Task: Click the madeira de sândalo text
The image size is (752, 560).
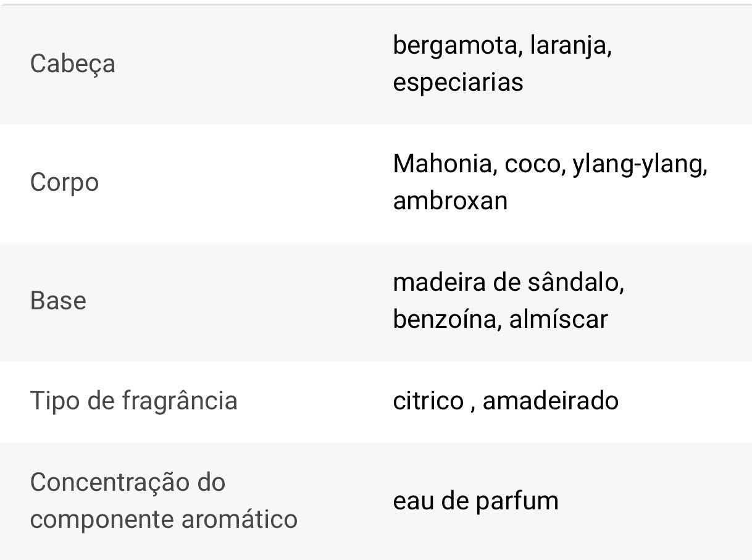Action: [508, 282]
